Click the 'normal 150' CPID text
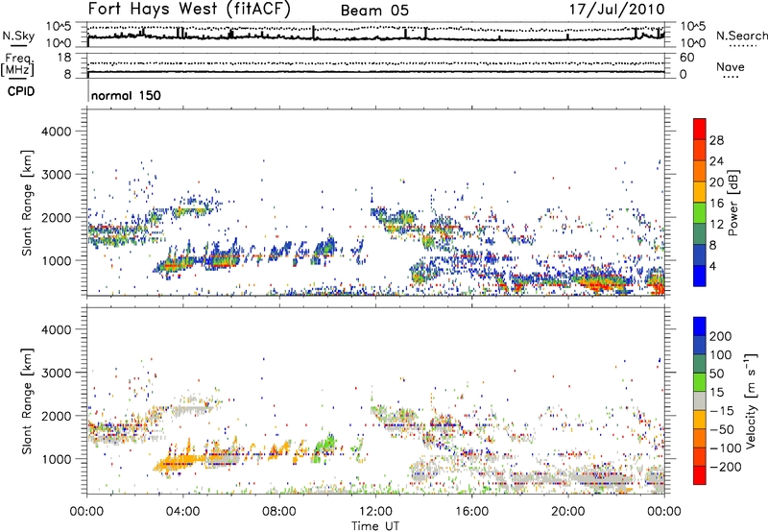768x532 pixels. pyautogui.click(x=126, y=95)
